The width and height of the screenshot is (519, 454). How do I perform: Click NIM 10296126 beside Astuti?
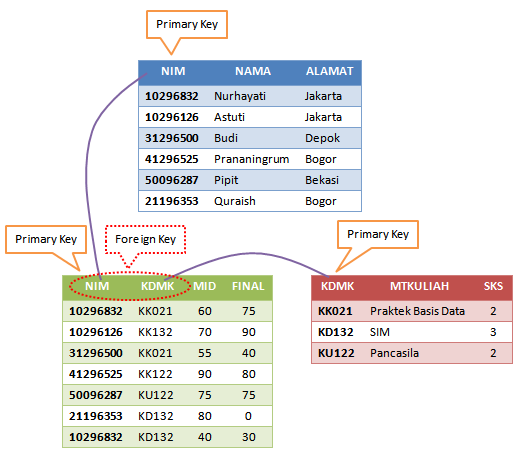pos(172,117)
